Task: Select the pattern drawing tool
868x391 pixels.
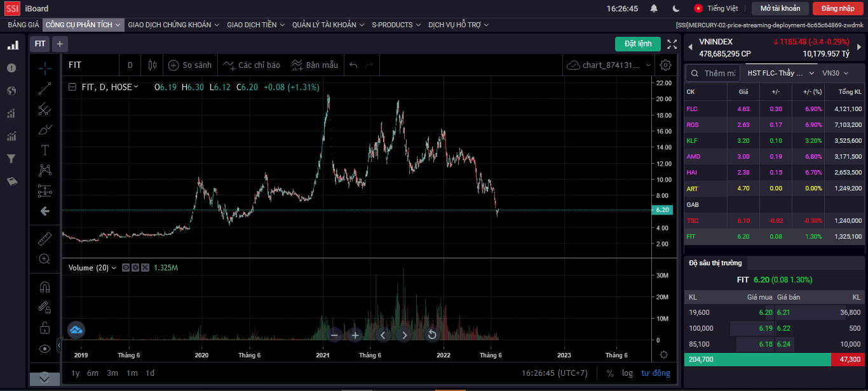Action: click(x=44, y=170)
